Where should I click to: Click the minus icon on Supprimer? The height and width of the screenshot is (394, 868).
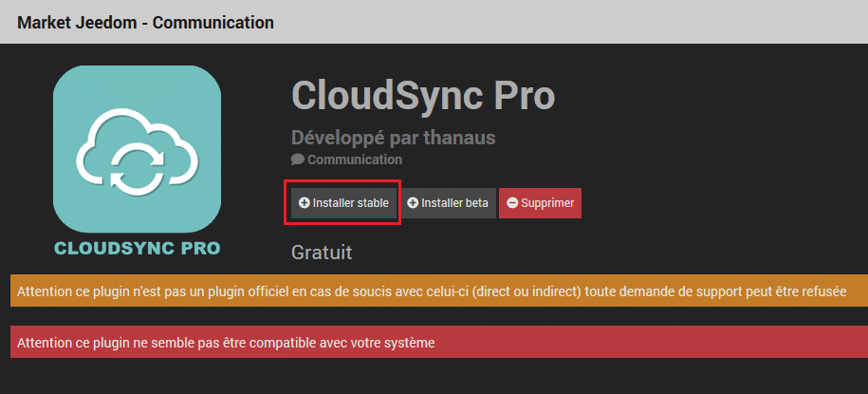tap(512, 203)
